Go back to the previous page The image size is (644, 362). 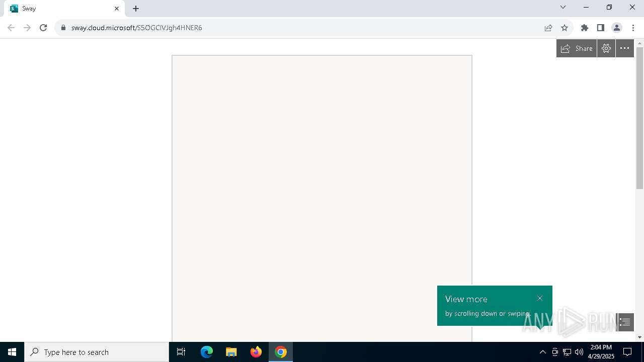tap(11, 28)
